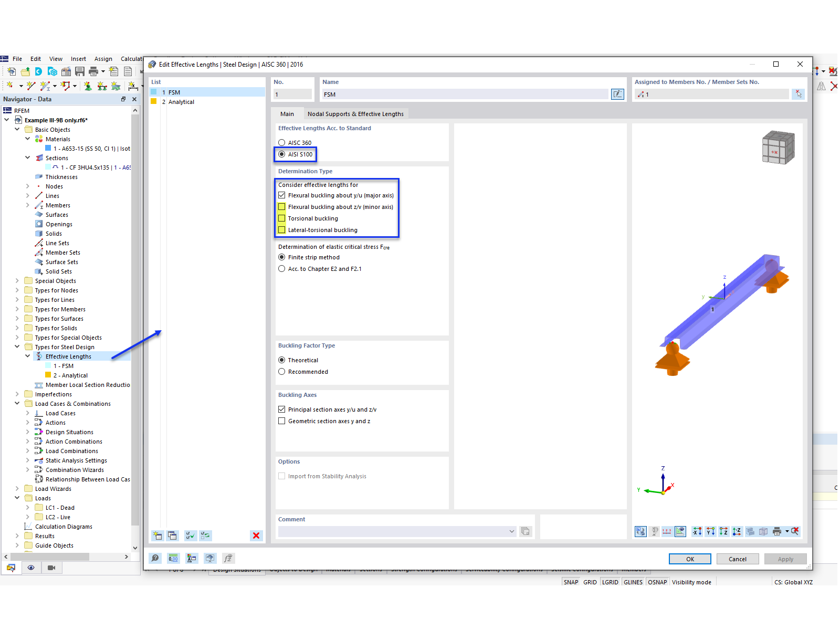Select the view in -Z direction icon

pyautogui.click(x=737, y=531)
